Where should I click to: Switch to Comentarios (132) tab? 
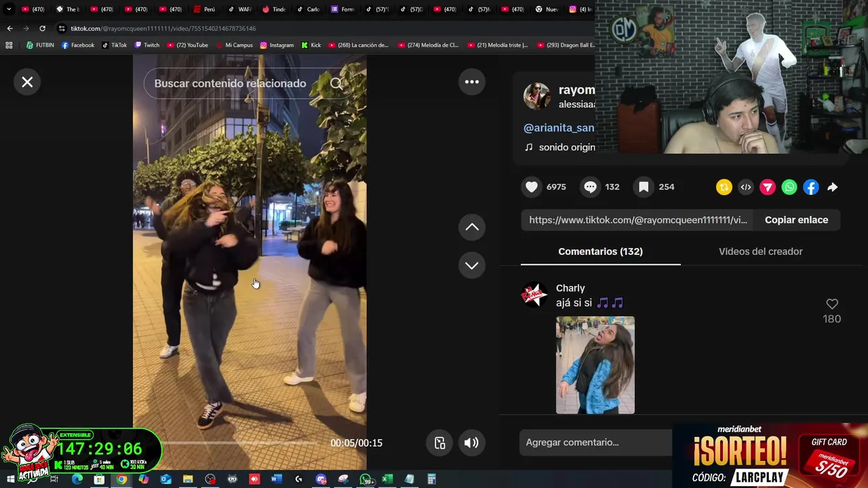coord(600,251)
